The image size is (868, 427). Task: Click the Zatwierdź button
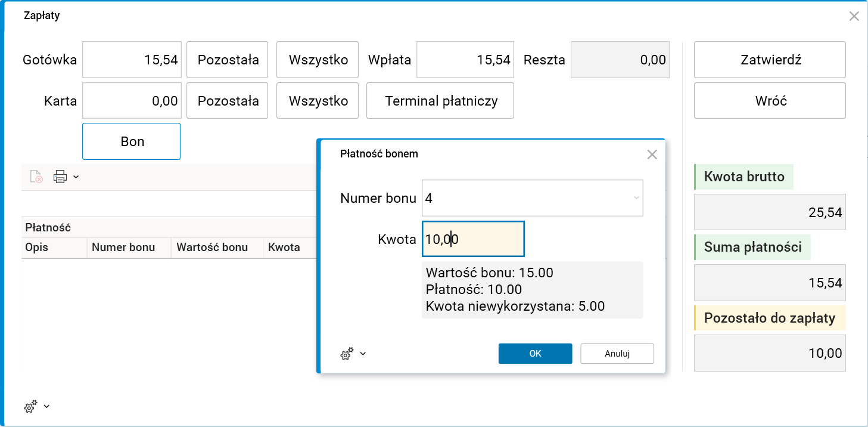[x=769, y=60]
